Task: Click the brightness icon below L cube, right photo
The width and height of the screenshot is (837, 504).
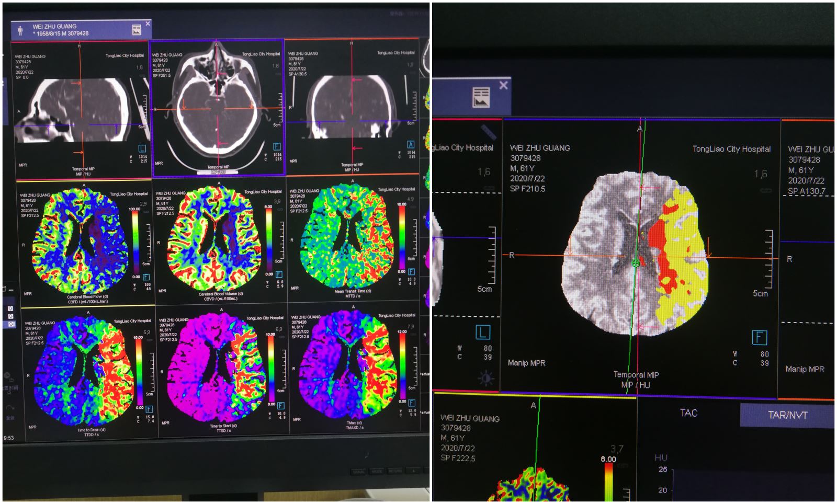Action: pos(485,377)
